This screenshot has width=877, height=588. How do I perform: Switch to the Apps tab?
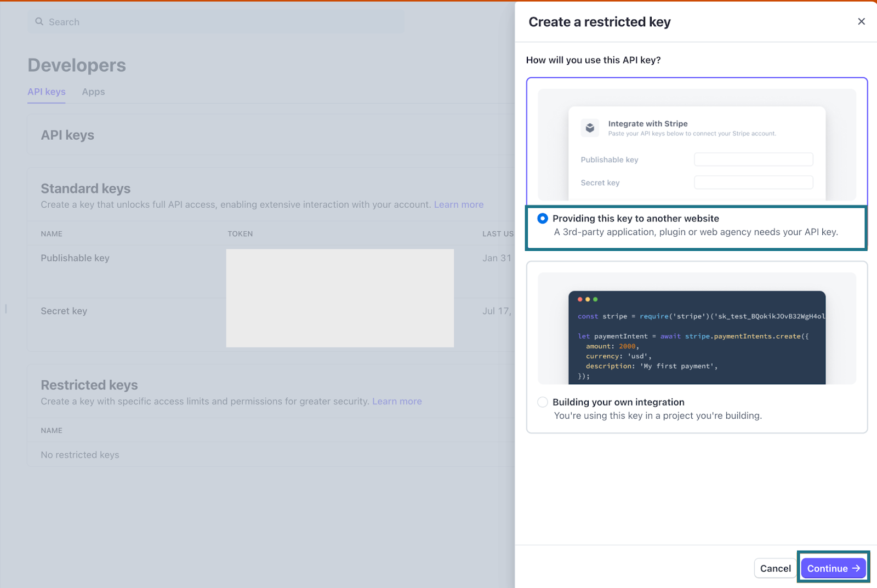click(x=93, y=92)
